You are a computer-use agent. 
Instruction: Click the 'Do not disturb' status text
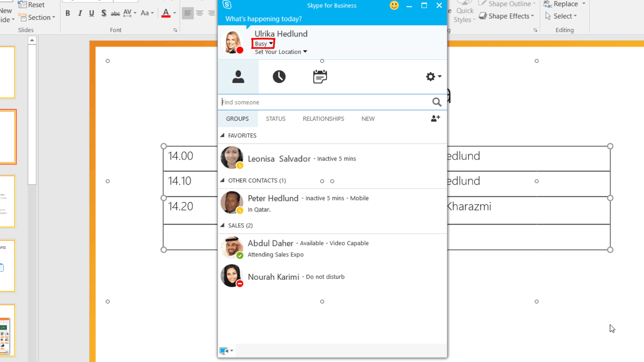point(325,277)
